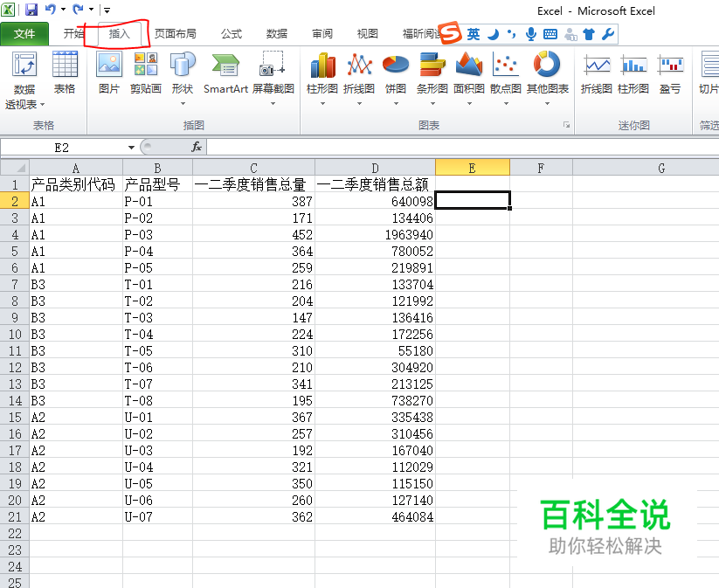This screenshot has width=719, height=588.
Task: Switch to the 页面布局 ribbon tab
Action: click(176, 33)
